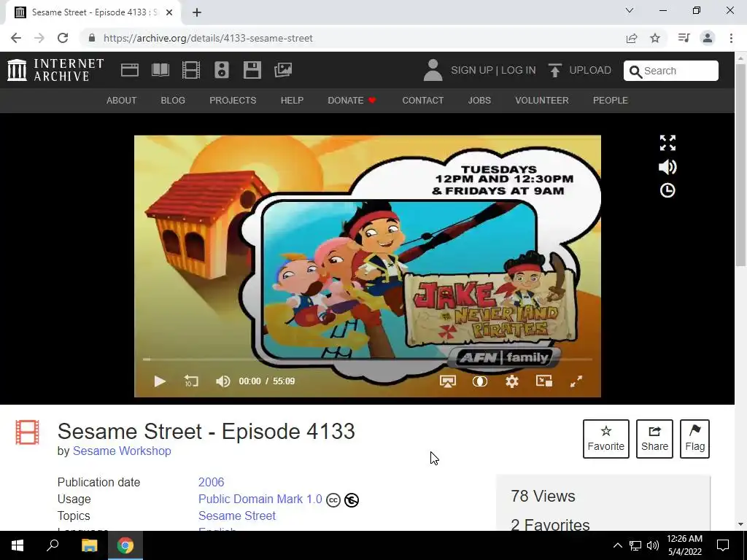Open the JOBS menu item
Screen dimensions: 747x560
479,101
